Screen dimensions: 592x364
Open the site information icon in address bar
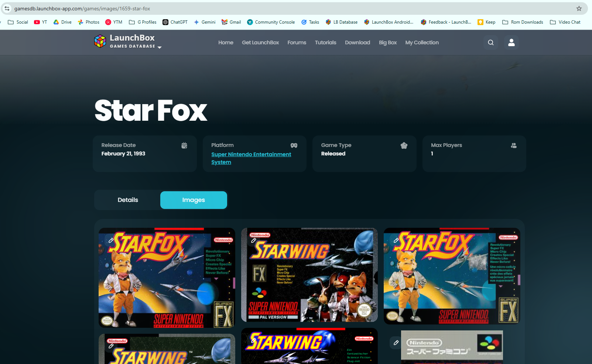[x=7, y=8]
